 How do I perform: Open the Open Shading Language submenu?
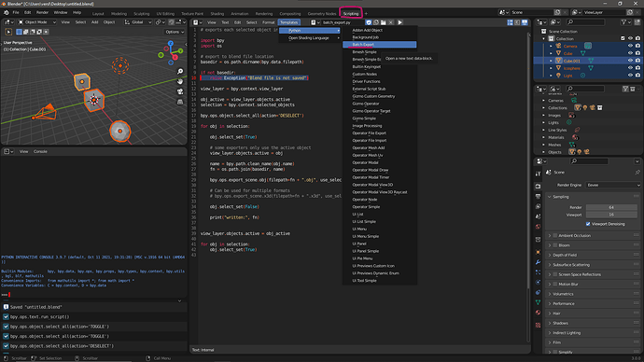click(x=310, y=37)
